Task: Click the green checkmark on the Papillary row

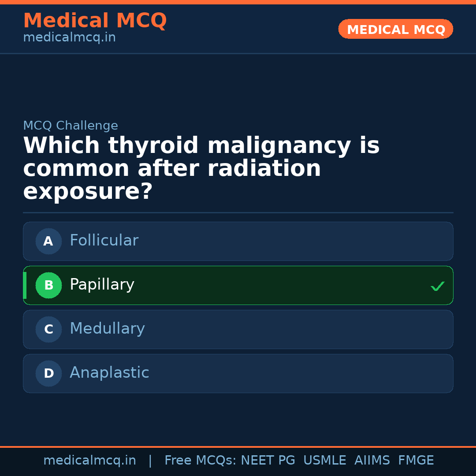Action: tap(437, 286)
